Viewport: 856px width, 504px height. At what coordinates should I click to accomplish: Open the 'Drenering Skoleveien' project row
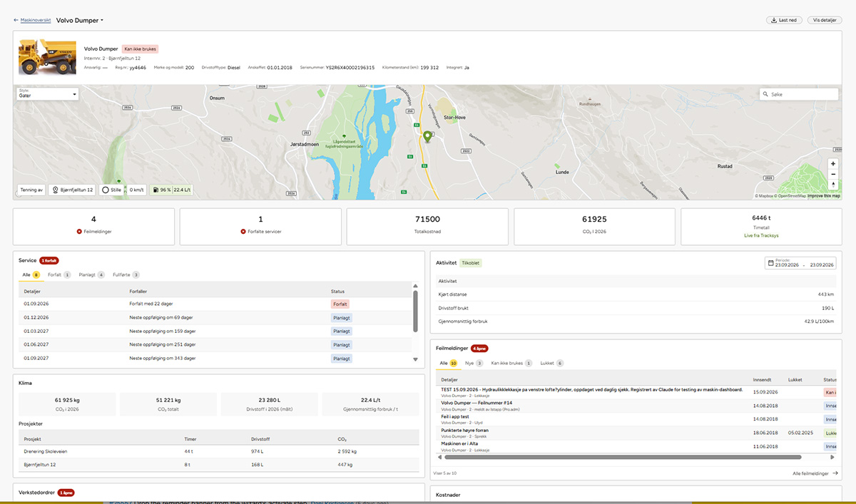[x=219, y=451]
